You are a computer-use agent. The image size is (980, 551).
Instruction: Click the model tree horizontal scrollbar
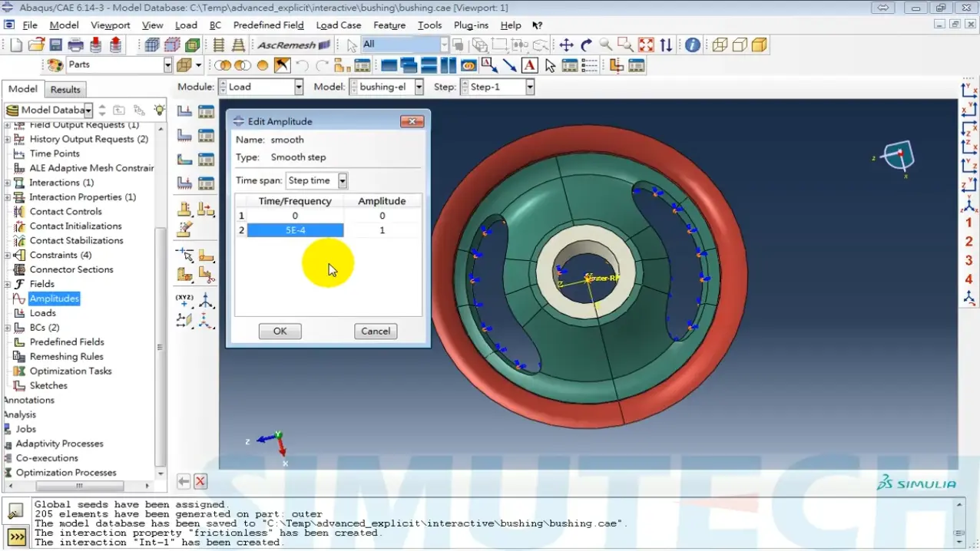click(x=79, y=486)
